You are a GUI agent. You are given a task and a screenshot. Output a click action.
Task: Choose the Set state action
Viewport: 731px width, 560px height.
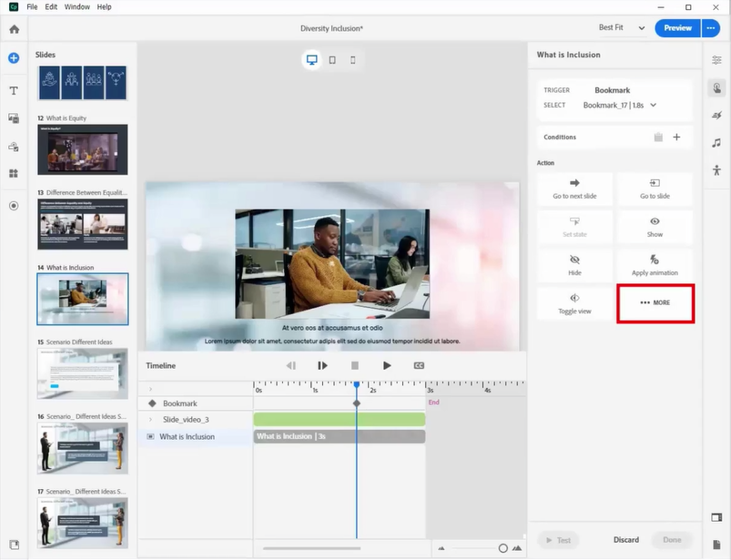coord(574,228)
